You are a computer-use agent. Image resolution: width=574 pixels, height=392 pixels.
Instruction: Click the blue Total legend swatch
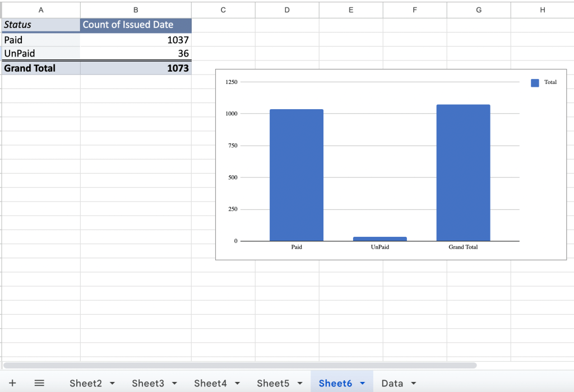coord(535,82)
